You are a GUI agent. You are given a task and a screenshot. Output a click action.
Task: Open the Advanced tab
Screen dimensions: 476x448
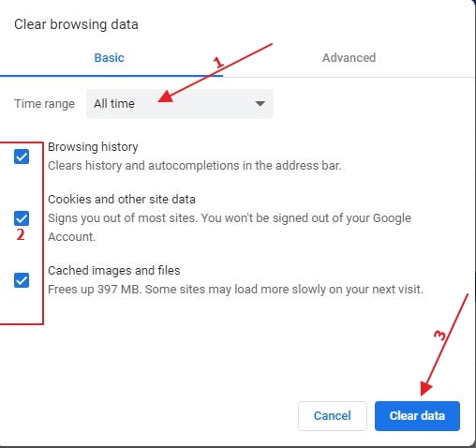[x=349, y=58]
